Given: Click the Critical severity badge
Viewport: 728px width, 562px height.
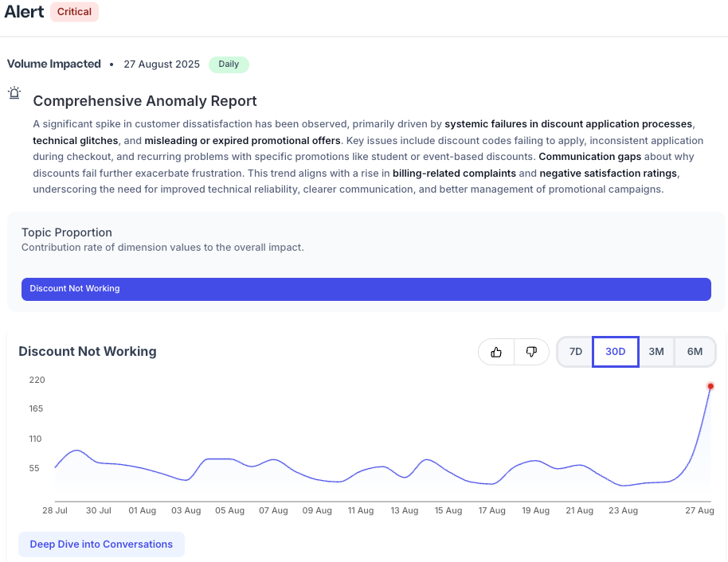Looking at the screenshot, I should (x=74, y=12).
